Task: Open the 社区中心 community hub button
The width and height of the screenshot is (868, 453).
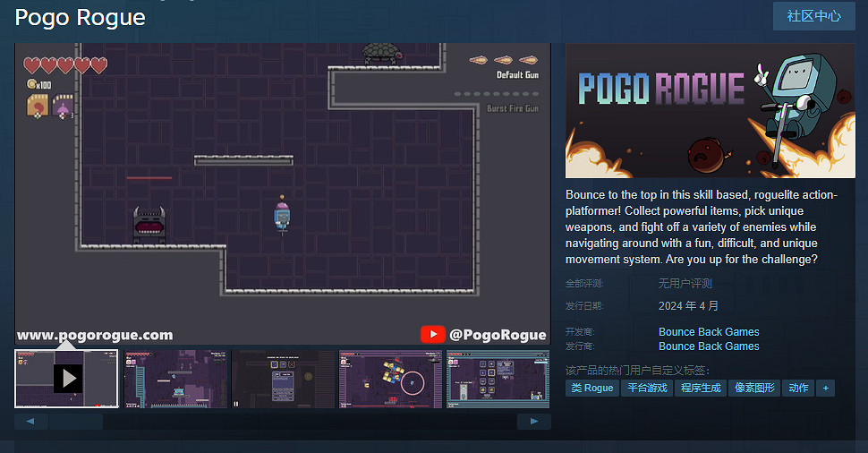Action: (813, 16)
